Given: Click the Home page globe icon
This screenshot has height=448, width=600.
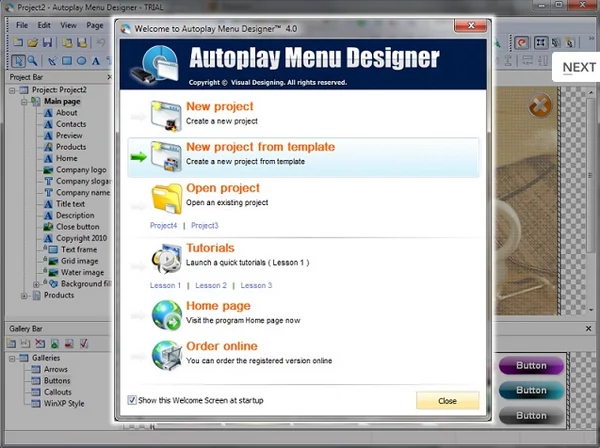Looking at the screenshot, I should click(166, 315).
